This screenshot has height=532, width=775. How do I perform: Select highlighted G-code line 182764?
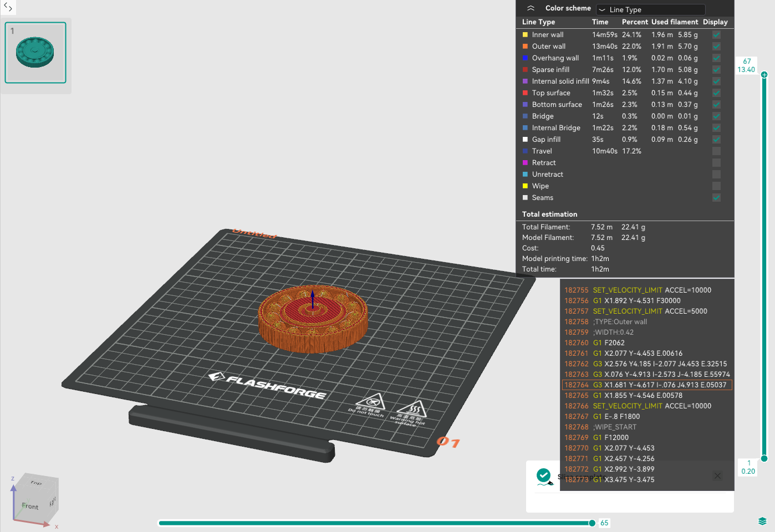647,385
